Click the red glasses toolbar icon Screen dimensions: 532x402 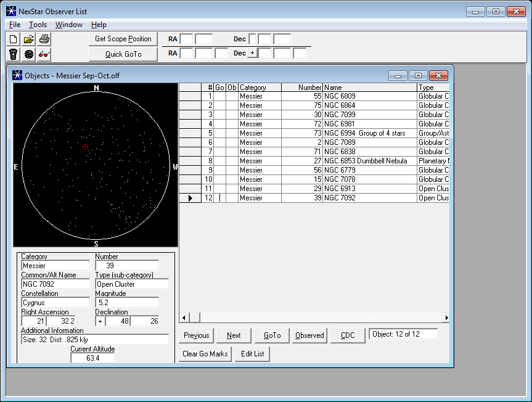pos(44,54)
